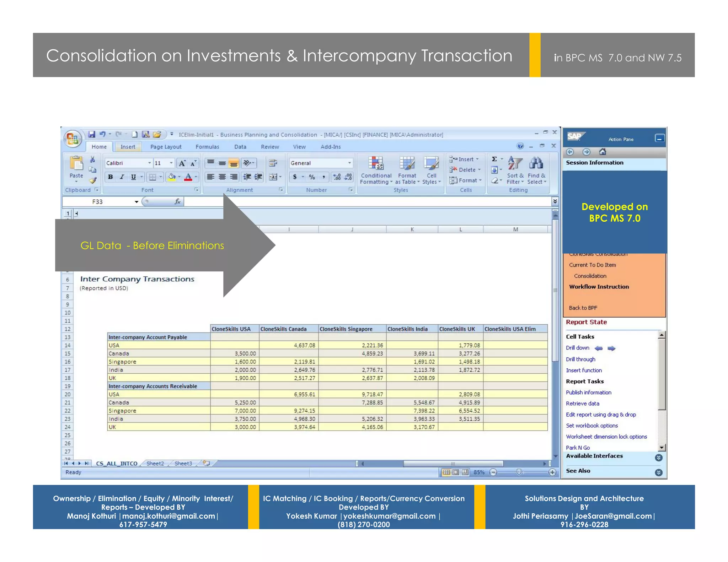
Task: Click the Cell Styles icon
Action: coord(431,164)
